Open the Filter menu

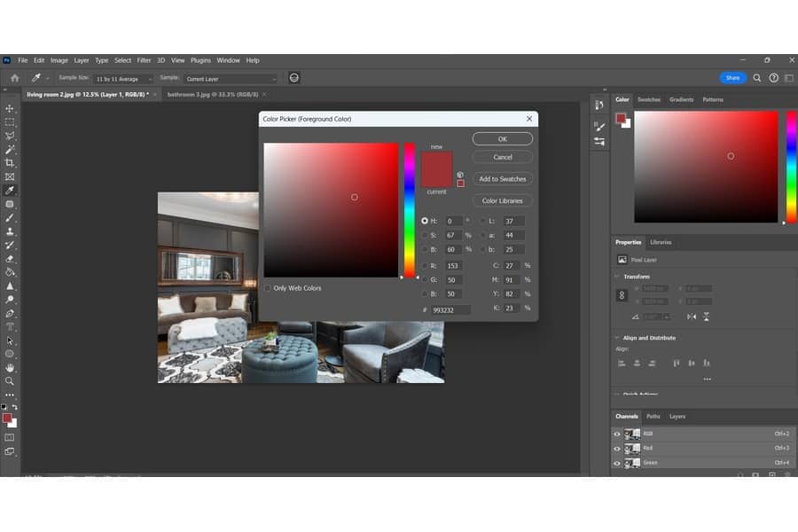tap(144, 60)
